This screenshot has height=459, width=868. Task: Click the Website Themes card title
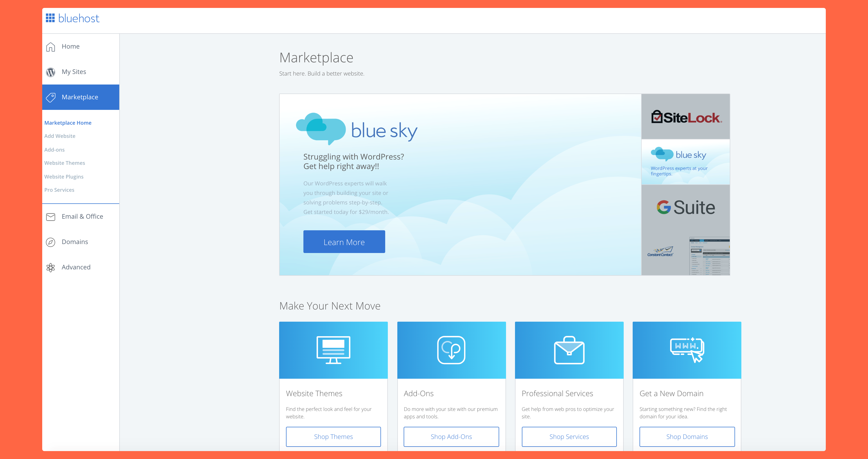(x=314, y=394)
